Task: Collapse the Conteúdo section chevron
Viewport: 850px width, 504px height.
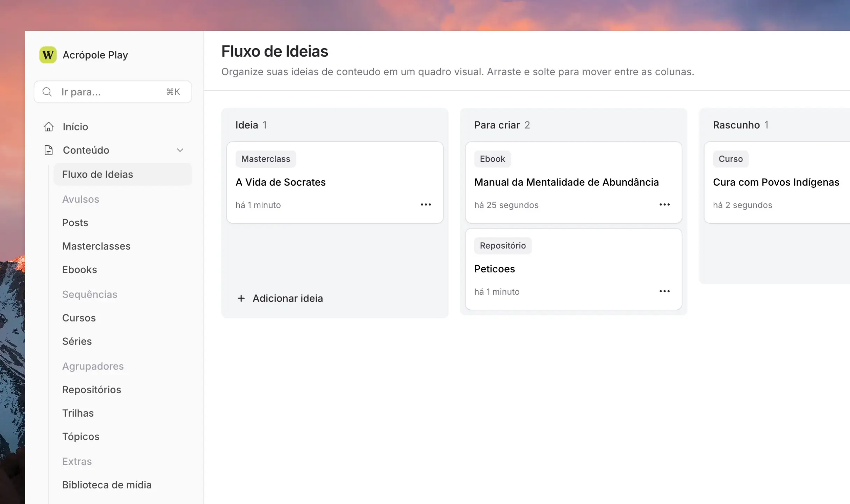Action: [x=180, y=150]
